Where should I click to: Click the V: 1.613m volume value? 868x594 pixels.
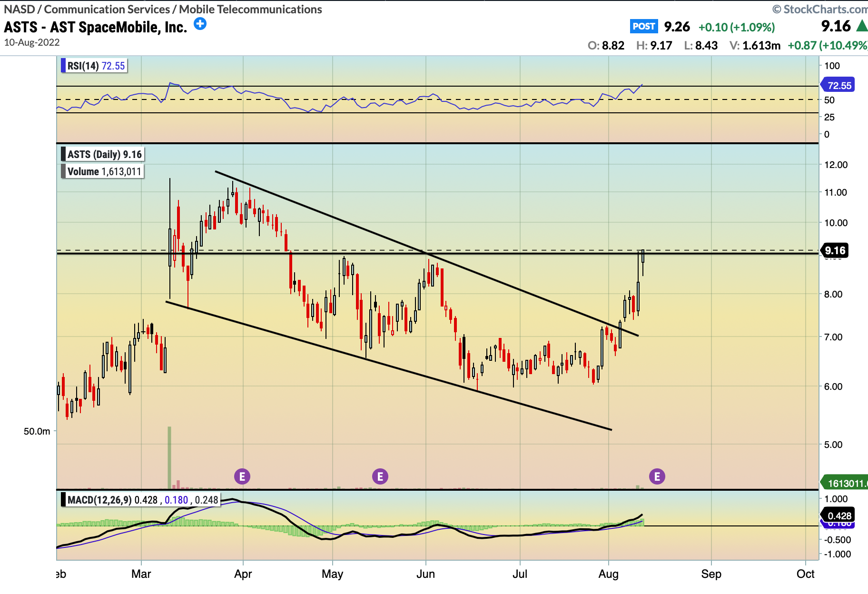point(755,45)
